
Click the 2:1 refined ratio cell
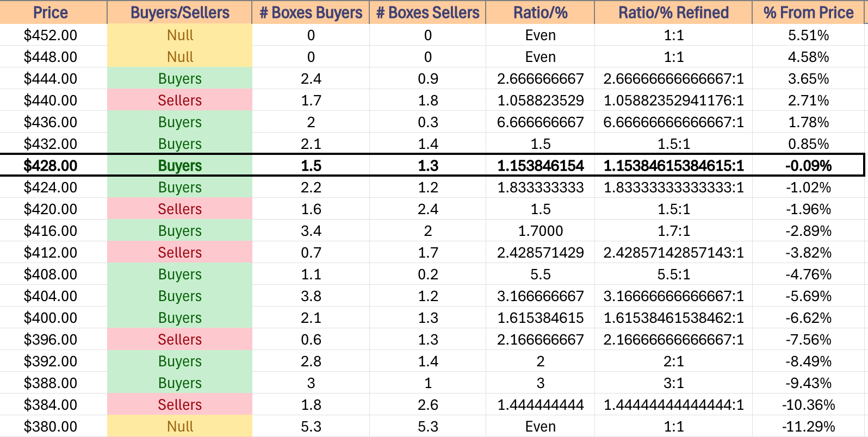(674, 361)
